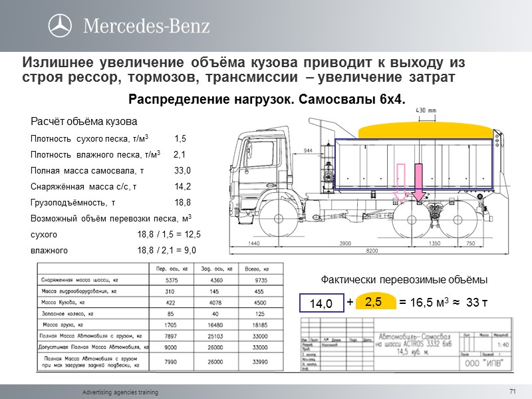Click the 'сухого' row label
Viewport: 532px width, 399px height.
coord(44,235)
